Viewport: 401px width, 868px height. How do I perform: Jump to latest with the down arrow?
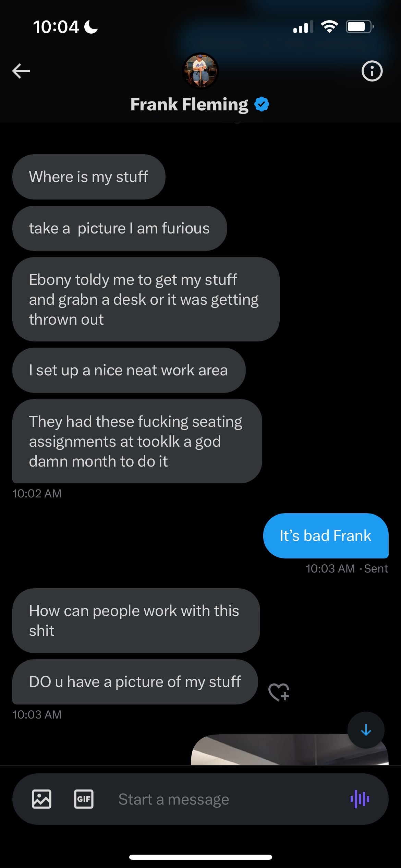[366, 730]
